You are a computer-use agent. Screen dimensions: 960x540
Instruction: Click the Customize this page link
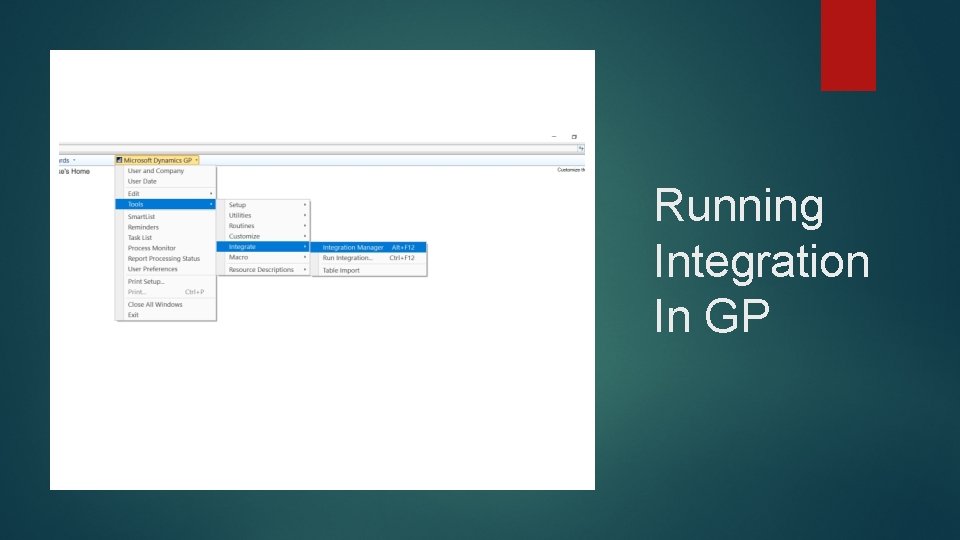571,170
